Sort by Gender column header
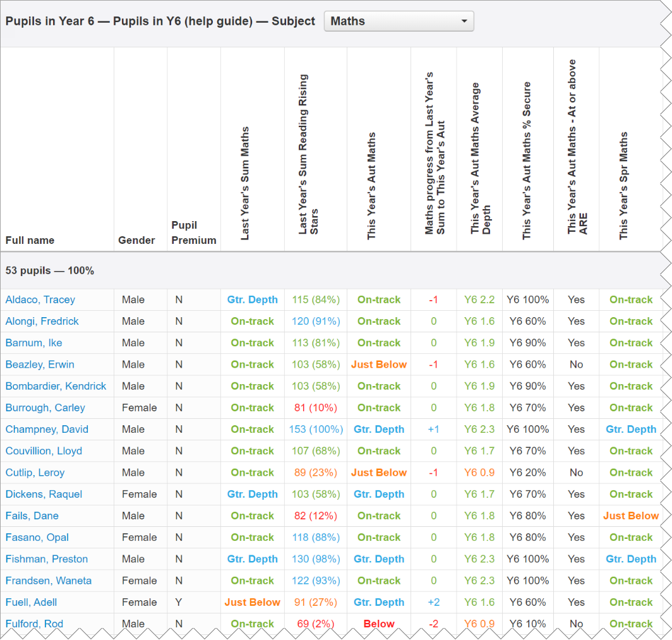Screen dimensions: 672x640 (136, 240)
